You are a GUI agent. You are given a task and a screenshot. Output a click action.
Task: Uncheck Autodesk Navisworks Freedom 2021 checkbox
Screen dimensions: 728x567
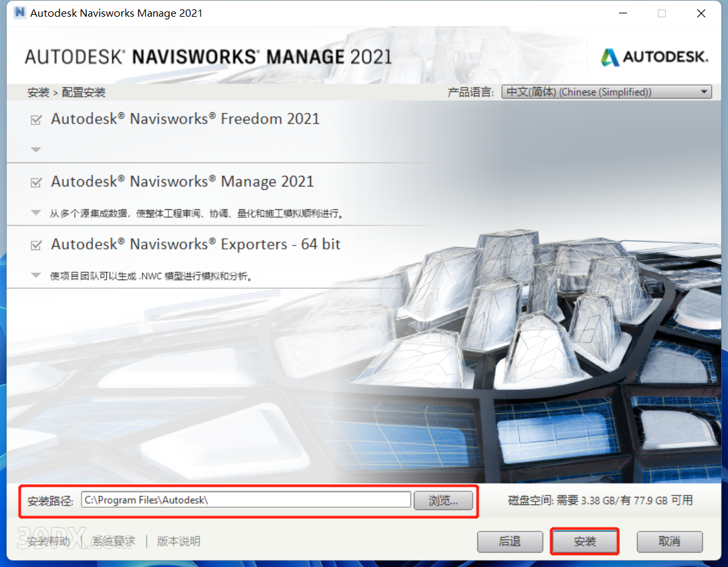(37, 120)
